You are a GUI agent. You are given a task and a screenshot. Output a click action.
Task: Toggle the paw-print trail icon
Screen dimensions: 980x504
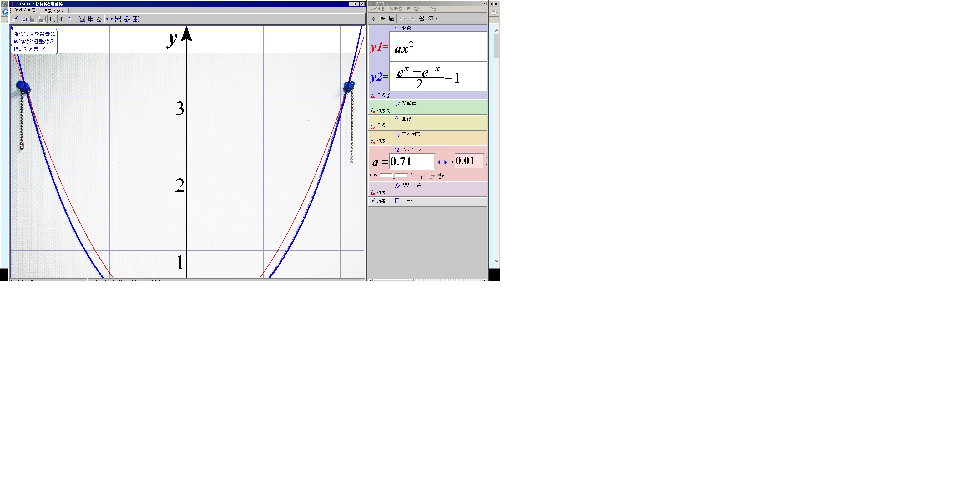(x=422, y=176)
